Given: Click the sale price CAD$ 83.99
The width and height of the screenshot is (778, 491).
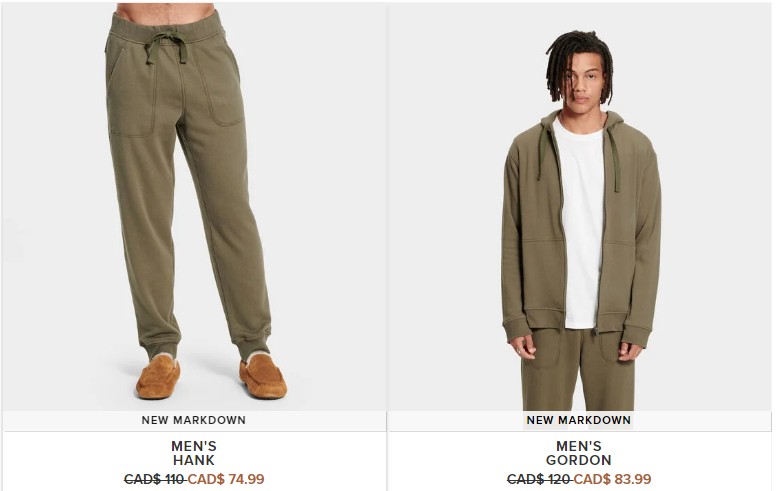Looking at the screenshot, I should point(612,479).
